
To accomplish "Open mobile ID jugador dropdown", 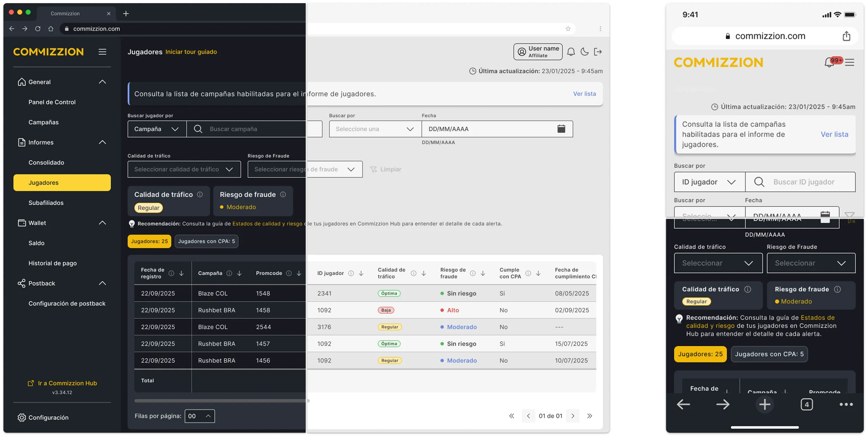I will [709, 182].
